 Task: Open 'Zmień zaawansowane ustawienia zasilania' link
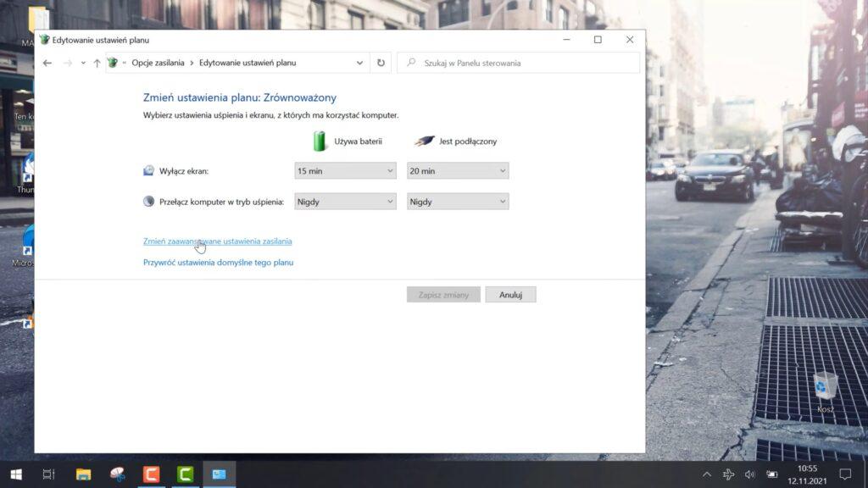(x=218, y=241)
